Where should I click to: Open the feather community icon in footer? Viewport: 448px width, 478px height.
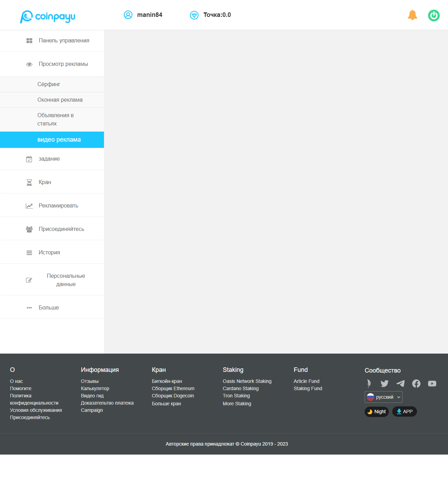tap(369, 384)
